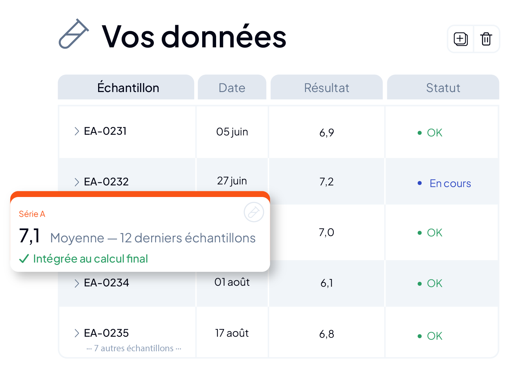532x392 pixels.
Task: Select the Date column header
Action: (232, 87)
